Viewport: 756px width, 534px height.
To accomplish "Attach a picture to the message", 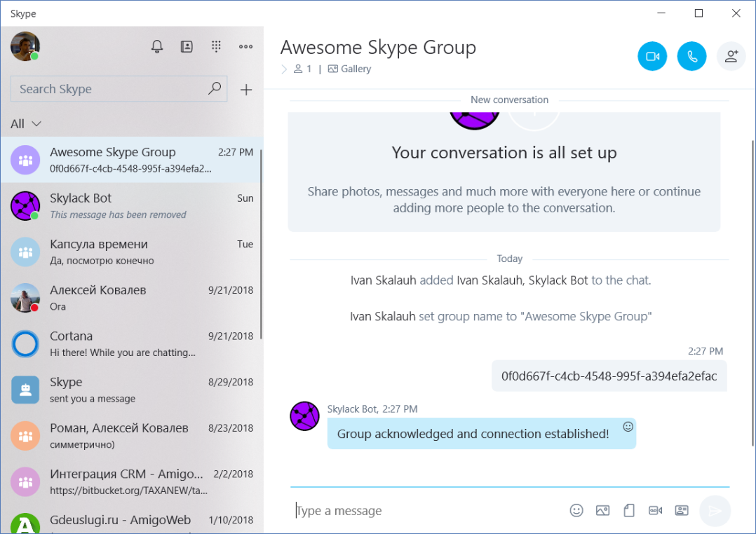I will point(602,510).
